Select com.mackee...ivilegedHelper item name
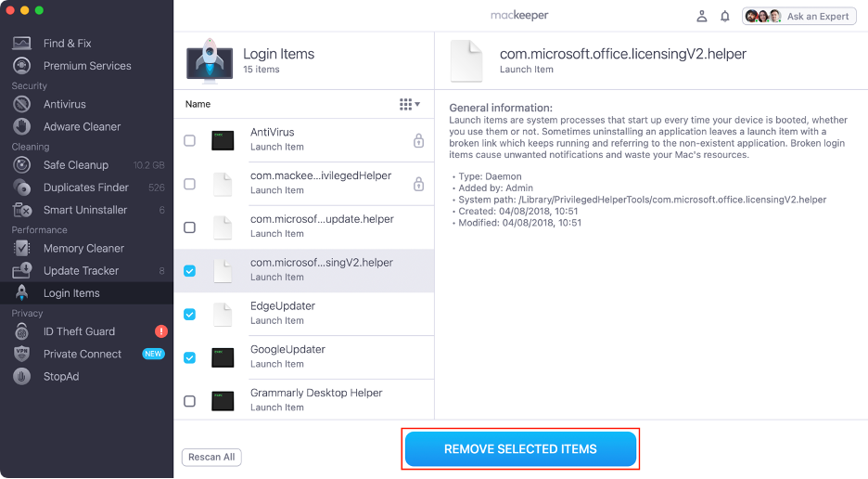868x479 pixels. (x=321, y=175)
